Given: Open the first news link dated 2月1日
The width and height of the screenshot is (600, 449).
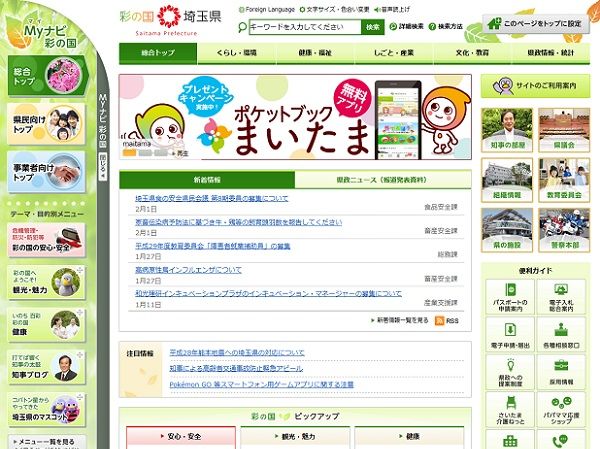Looking at the screenshot, I should pyautogui.click(x=212, y=198).
